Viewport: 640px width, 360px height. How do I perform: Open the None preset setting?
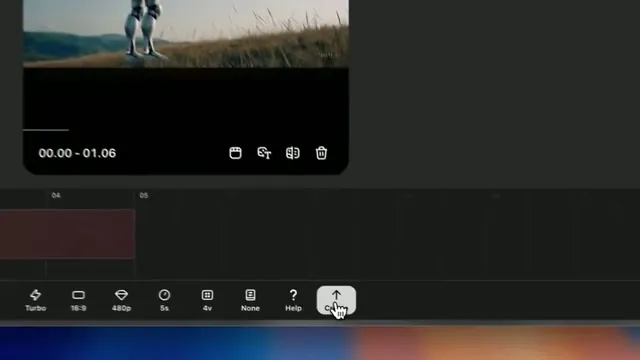(250, 300)
